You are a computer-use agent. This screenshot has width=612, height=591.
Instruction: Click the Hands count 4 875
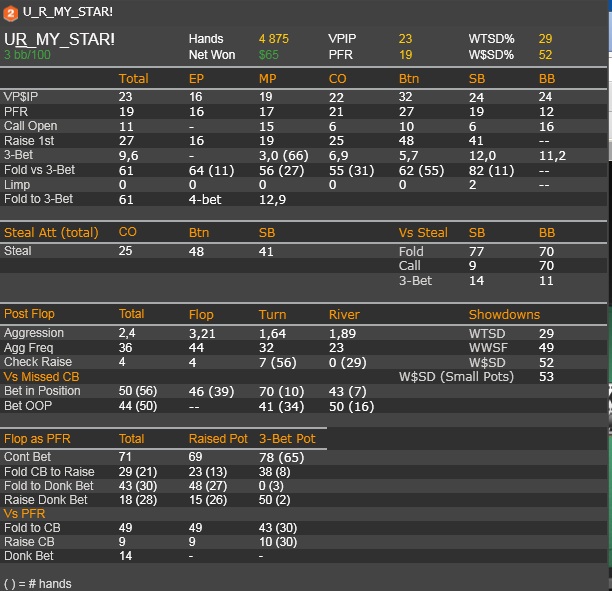click(x=274, y=39)
